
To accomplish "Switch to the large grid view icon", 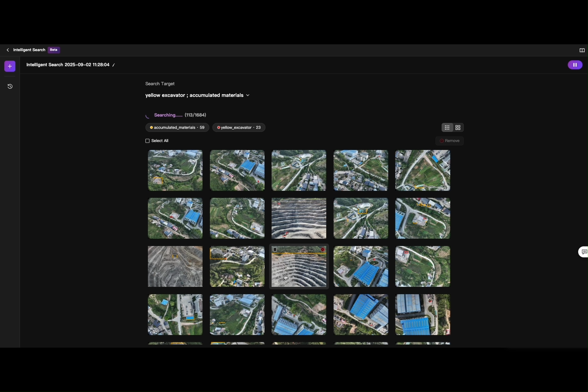I will click(458, 128).
